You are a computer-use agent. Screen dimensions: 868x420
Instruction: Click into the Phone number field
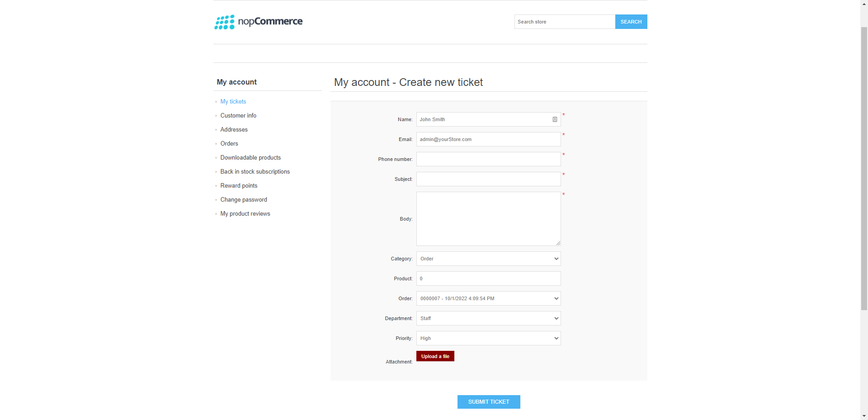[x=488, y=159]
